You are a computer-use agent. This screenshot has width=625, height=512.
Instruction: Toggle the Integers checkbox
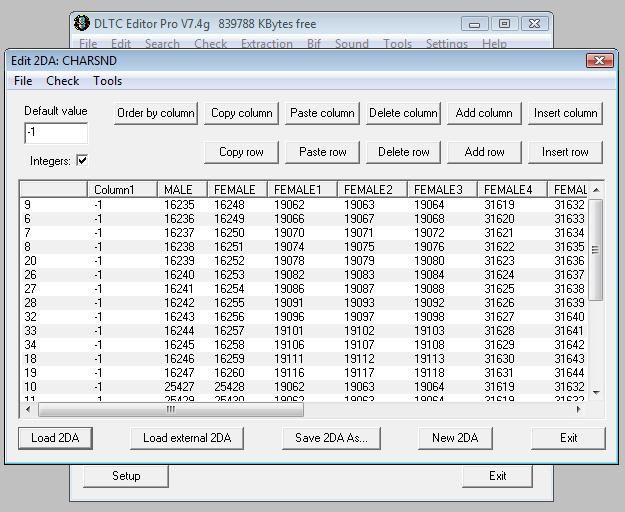pos(82,160)
